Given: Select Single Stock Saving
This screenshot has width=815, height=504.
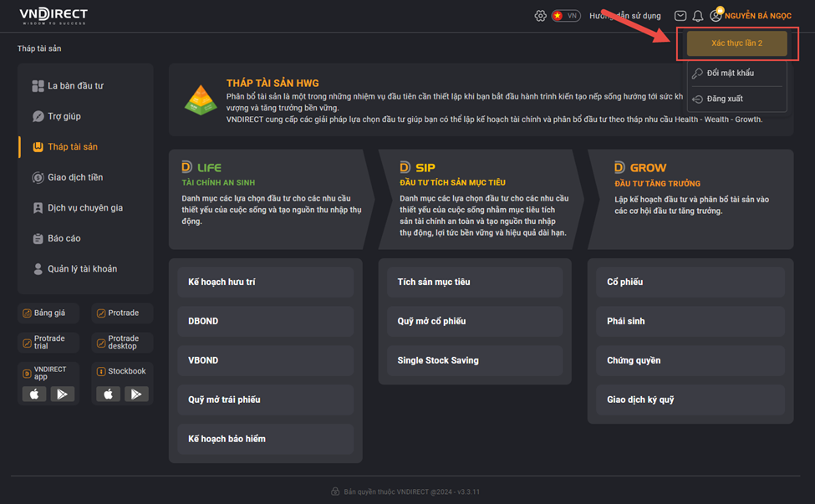Looking at the screenshot, I should tap(475, 360).
